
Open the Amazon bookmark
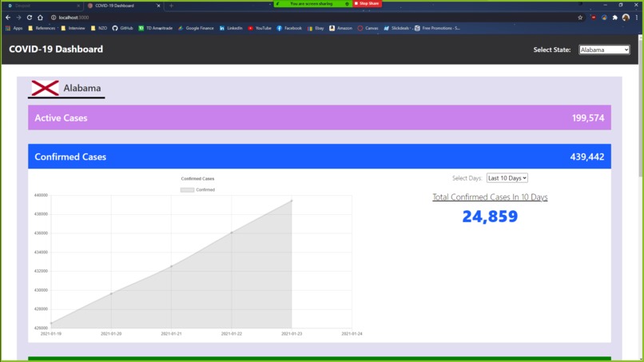pos(341,28)
